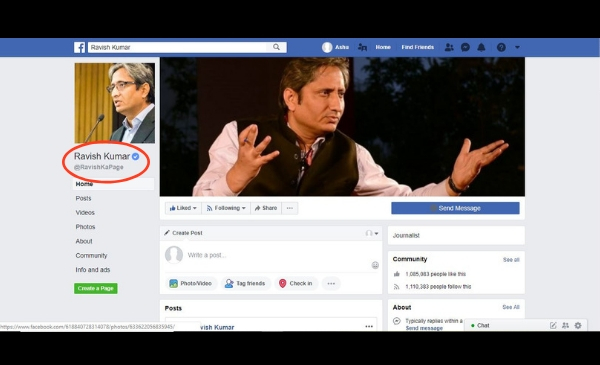
Task: Expand the Following dropdown
Action: click(x=226, y=208)
